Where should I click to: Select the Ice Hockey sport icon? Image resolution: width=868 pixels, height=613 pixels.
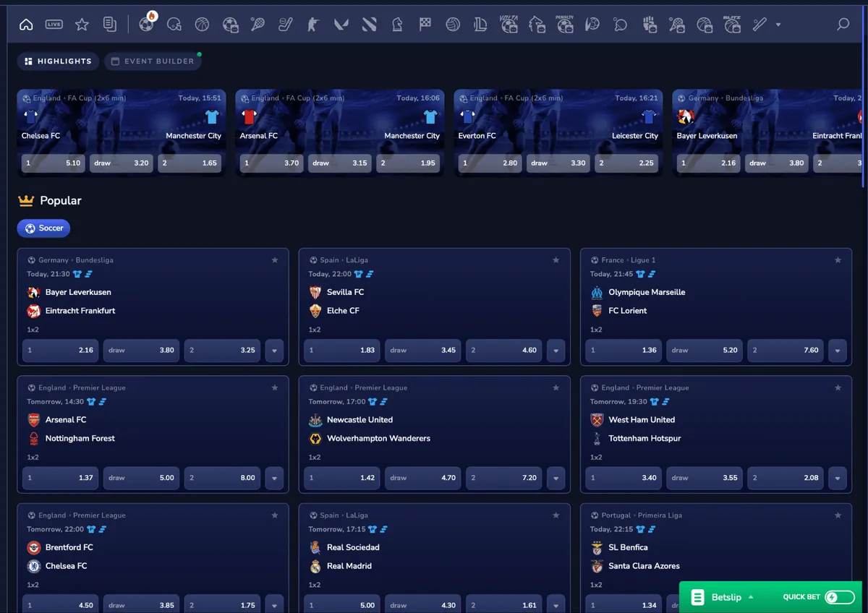(x=286, y=25)
